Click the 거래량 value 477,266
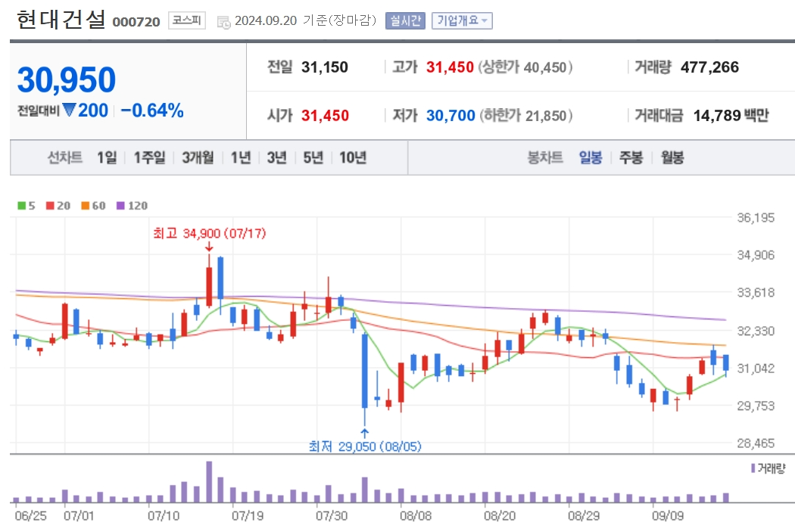 point(709,67)
